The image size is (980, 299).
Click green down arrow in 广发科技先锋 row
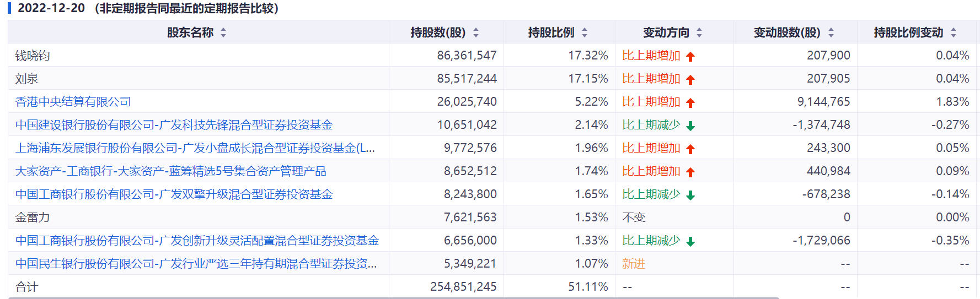pyautogui.click(x=690, y=126)
